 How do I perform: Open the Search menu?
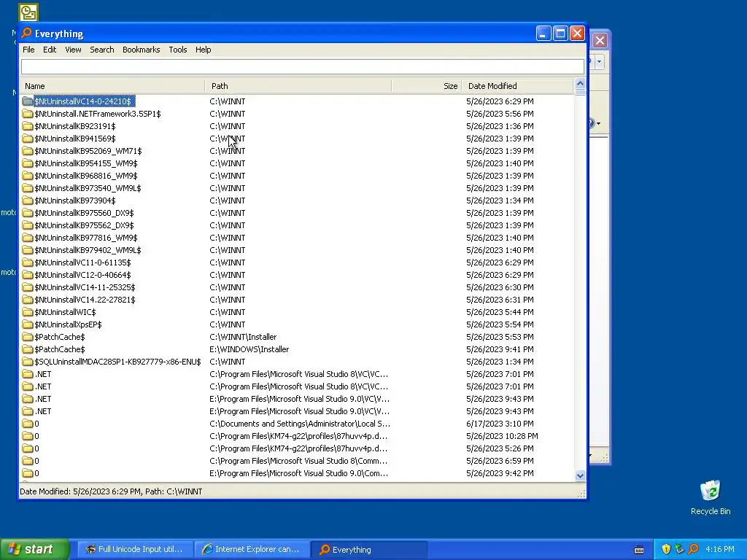point(102,50)
